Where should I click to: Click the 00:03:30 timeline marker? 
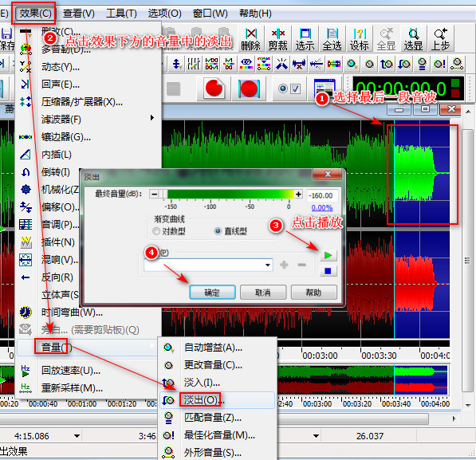tap(379, 356)
